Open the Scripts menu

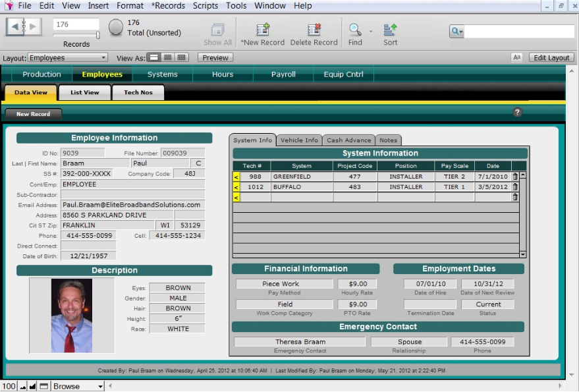pyautogui.click(x=206, y=6)
